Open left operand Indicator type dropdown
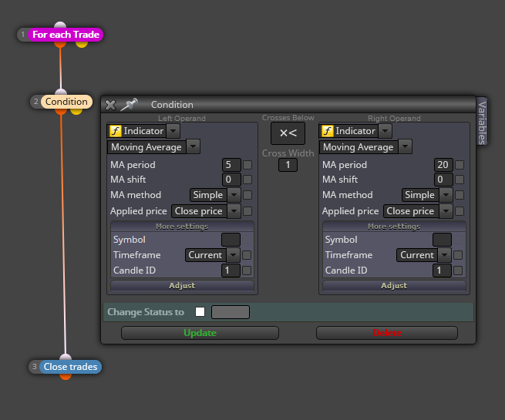 click(173, 131)
